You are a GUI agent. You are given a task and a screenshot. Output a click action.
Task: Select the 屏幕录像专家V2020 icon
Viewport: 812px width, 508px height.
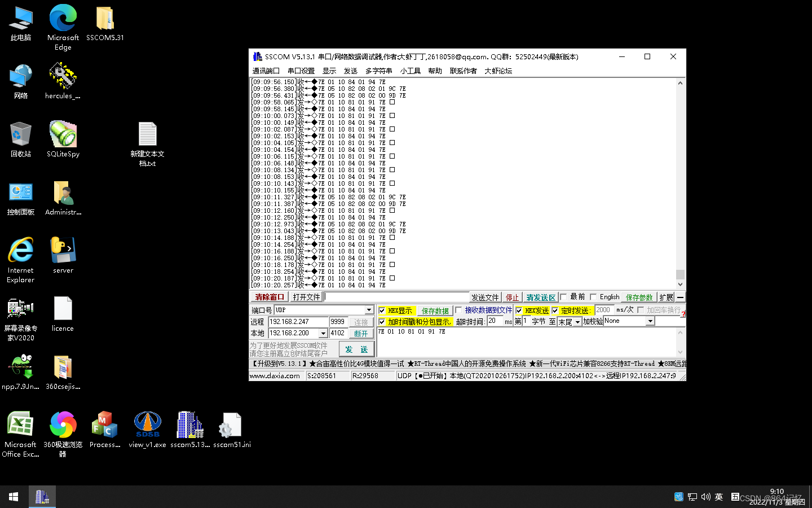click(21, 319)
